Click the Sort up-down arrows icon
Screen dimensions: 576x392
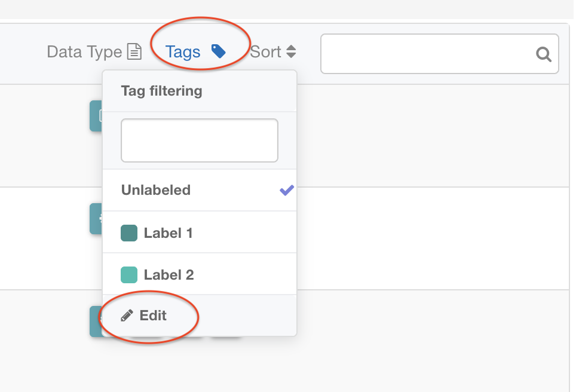tap(291, 52)
